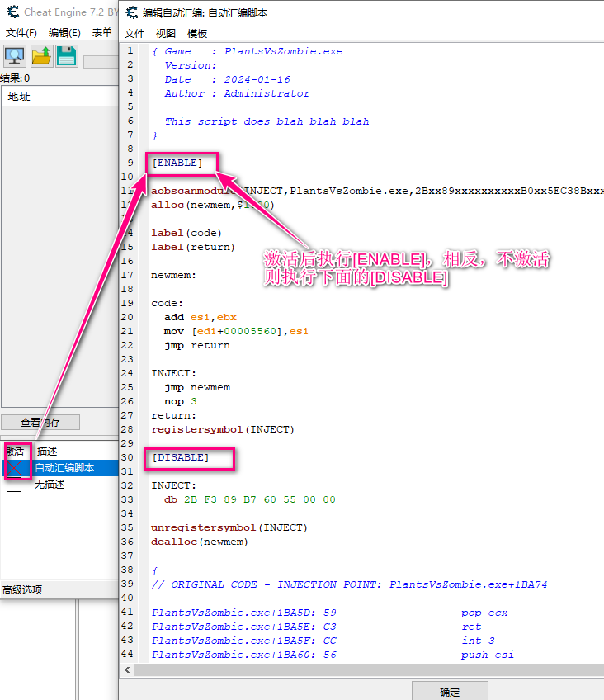Click dealloc(newmem) line
The width and height of the screenshot is (604, 700).
200,542
